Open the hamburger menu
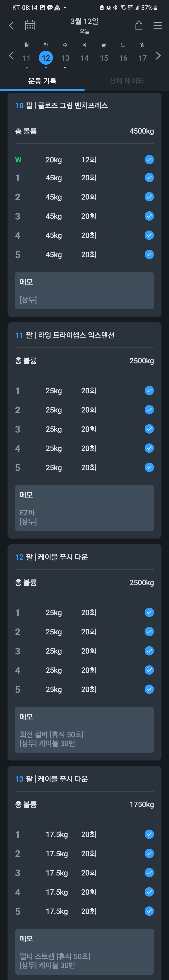Viewport: 169px width, 980px height. tap(158, 26)
